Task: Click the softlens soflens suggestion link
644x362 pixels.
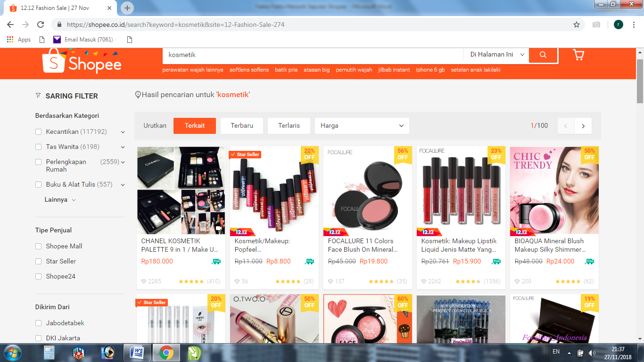Action: click(x=249, y=70)
